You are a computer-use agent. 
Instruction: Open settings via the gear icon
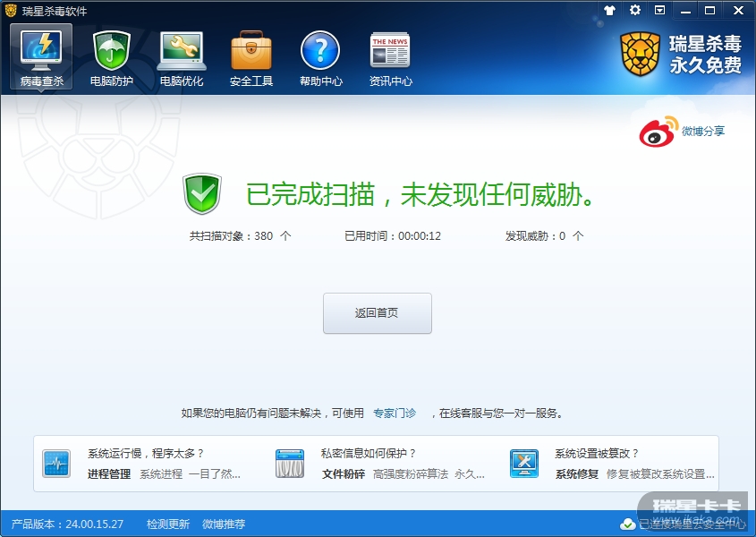pyautogui.click(x=635, y=10)
